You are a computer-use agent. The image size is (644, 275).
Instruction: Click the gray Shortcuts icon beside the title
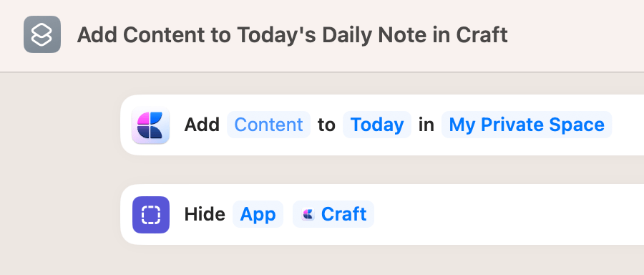[x=42, y=34]
